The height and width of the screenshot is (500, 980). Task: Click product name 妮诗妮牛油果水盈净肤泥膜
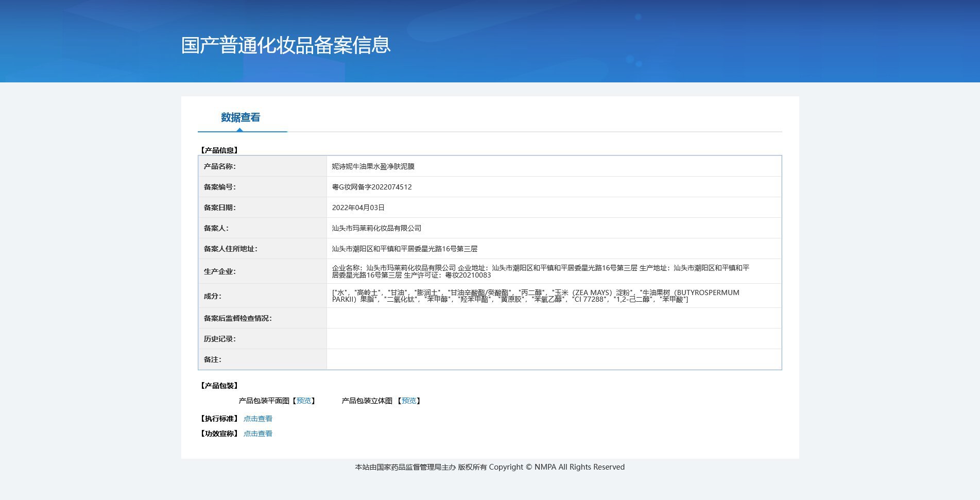pyautogui.click(x=373, y=166)
